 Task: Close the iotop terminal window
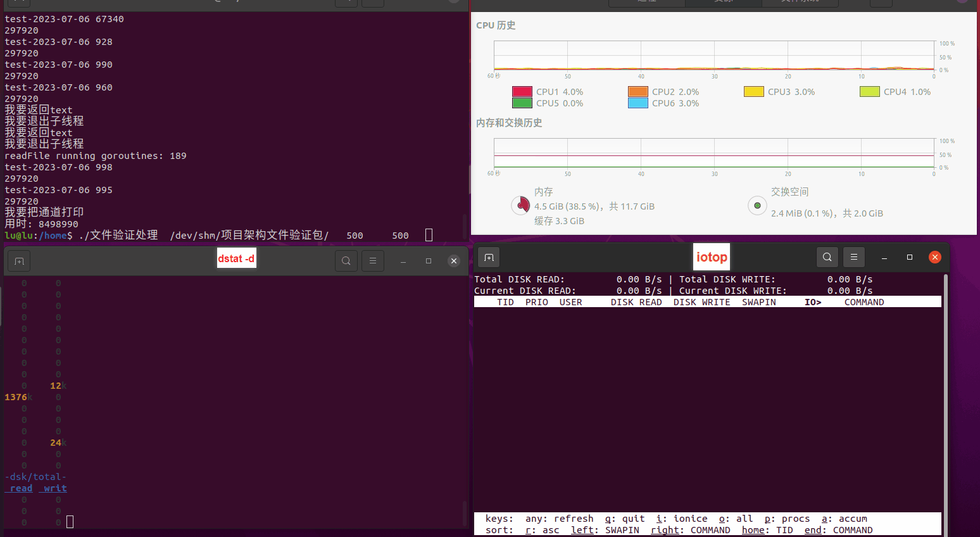(935, 257)
